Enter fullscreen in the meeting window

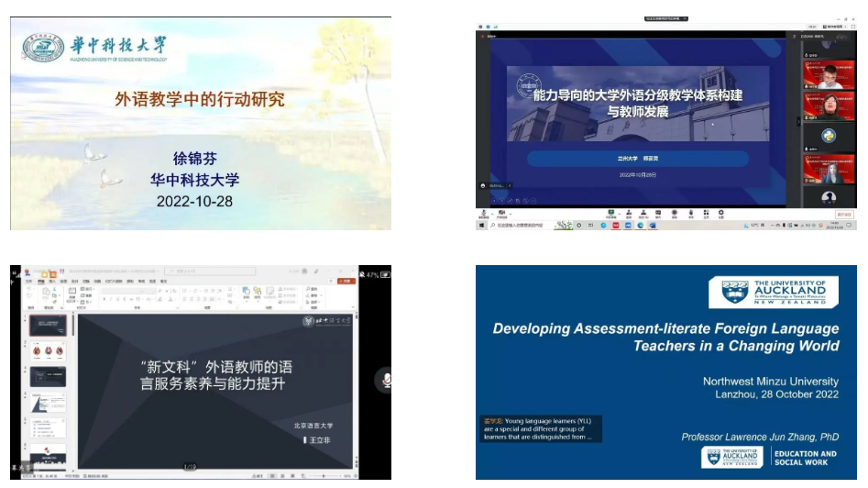[x=853, y=27]
